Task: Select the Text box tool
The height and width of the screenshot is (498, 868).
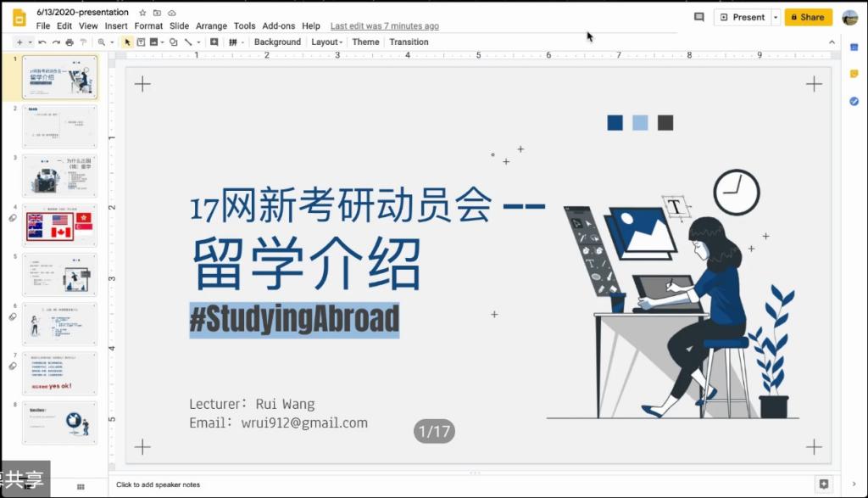Action: pos(141,42)
